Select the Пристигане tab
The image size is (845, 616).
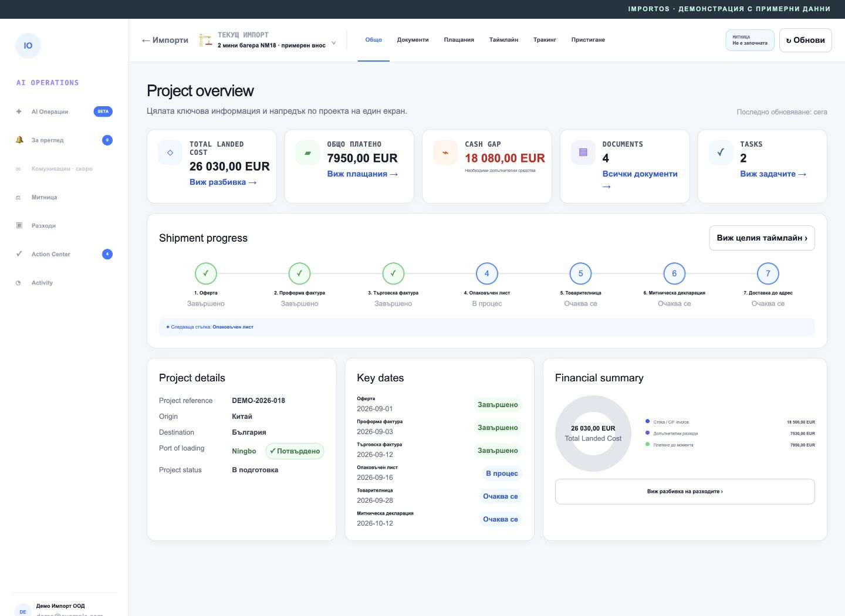588,40
